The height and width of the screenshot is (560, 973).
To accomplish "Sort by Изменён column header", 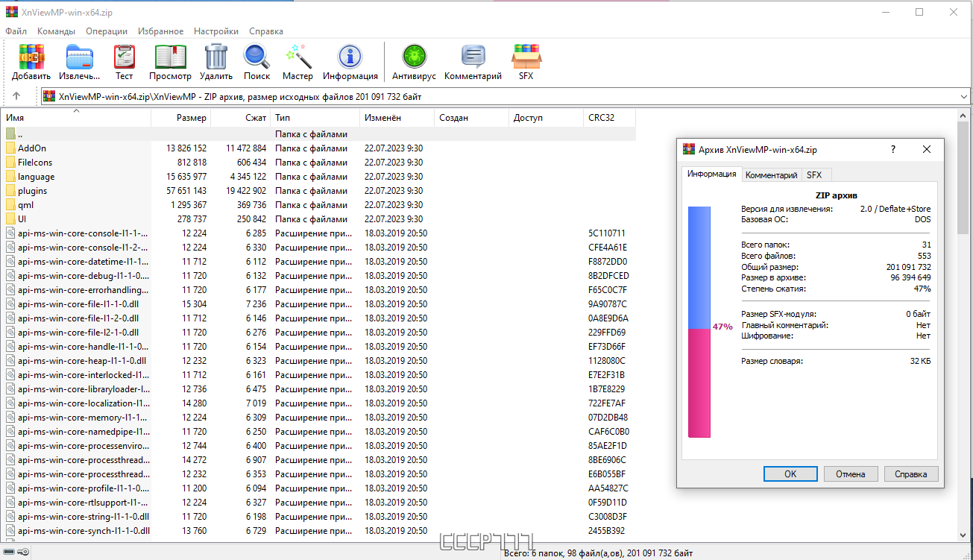I will (397, 118).
